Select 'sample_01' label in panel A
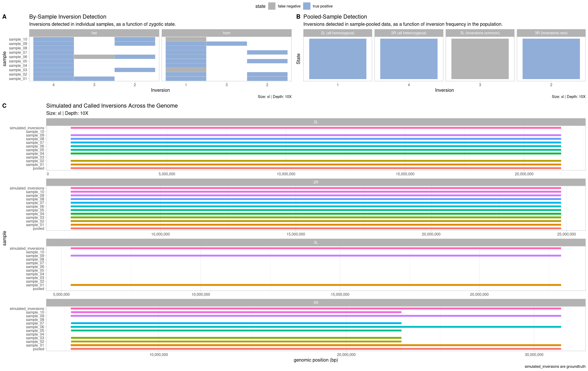Image resolution: width=588 pixels, height=371 pixels. pos(18,79)
